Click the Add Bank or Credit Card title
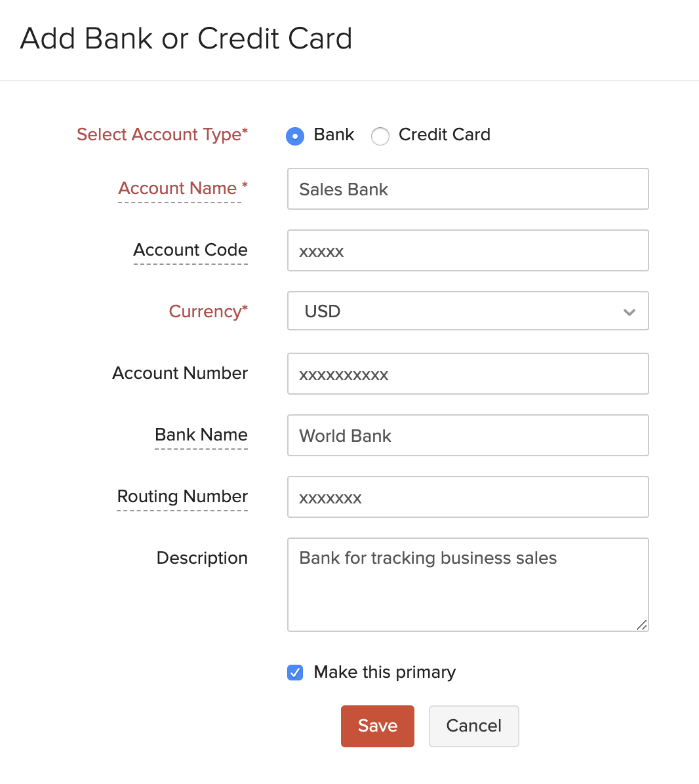Image resolution: width=699 pixels, height=784 pixels. (x=186, y=39)
